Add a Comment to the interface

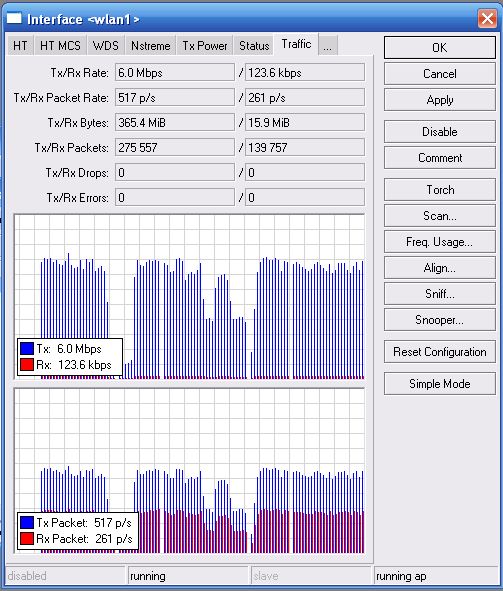tap(440, 158)
